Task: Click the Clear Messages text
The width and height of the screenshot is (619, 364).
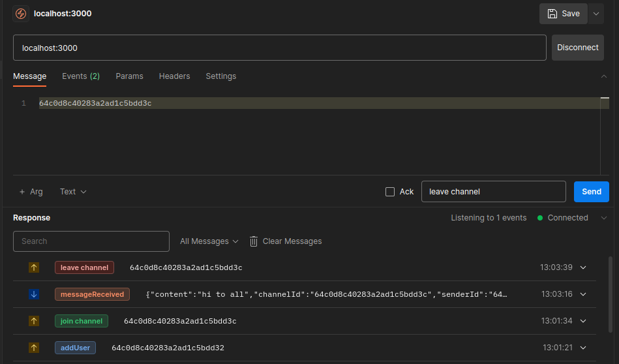Action: coord(292,241)
